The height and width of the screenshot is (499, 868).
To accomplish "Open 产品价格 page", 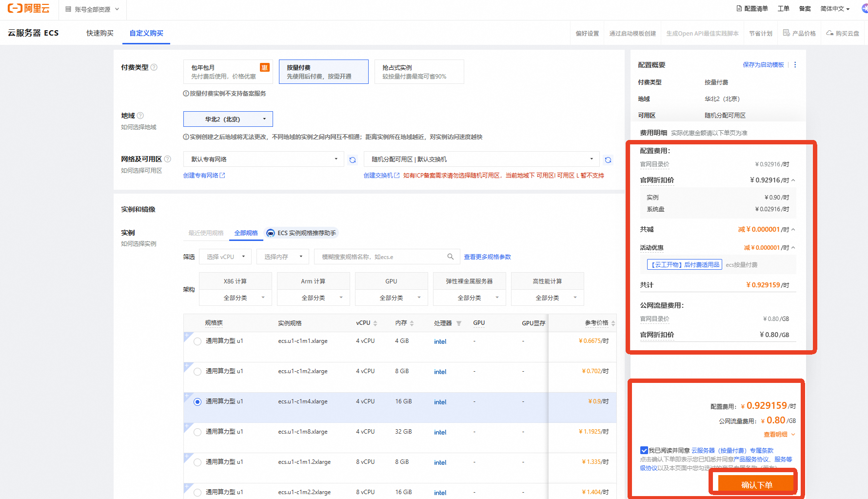I will tap(799, 33).
